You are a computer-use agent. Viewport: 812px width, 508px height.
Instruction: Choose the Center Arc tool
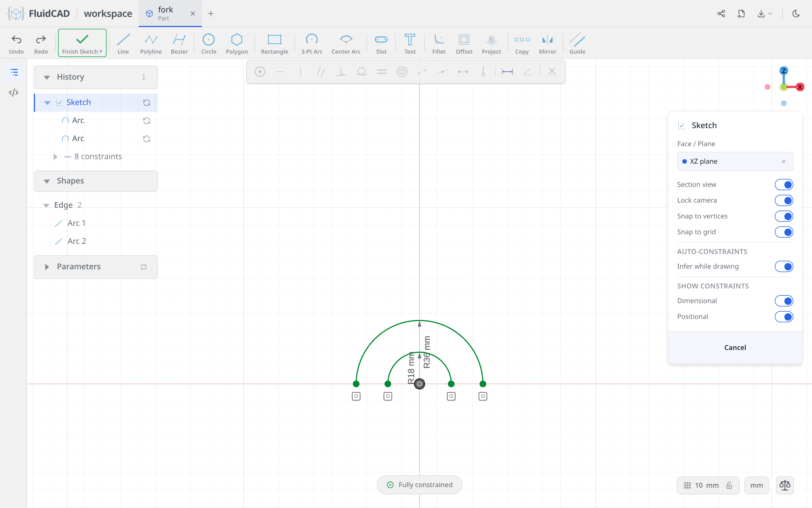(346, 44)
